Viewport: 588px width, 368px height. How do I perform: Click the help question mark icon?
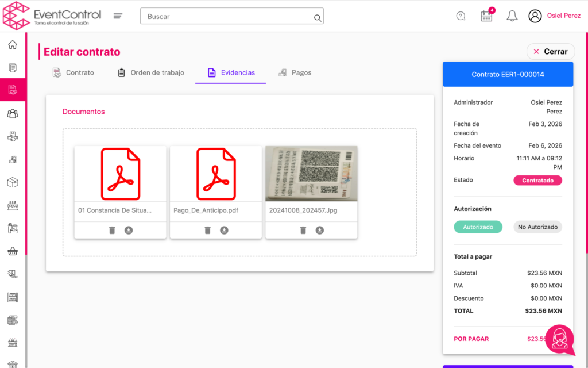click(461, 16)
